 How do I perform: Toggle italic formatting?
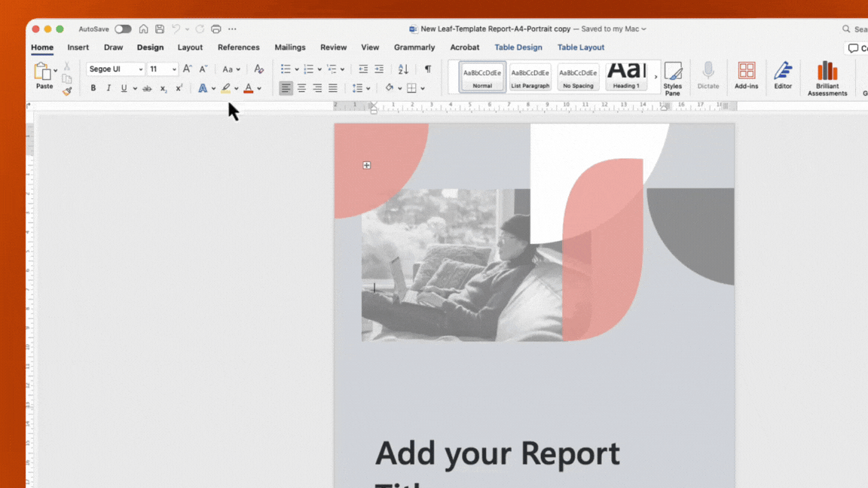[x=108, y=88]
